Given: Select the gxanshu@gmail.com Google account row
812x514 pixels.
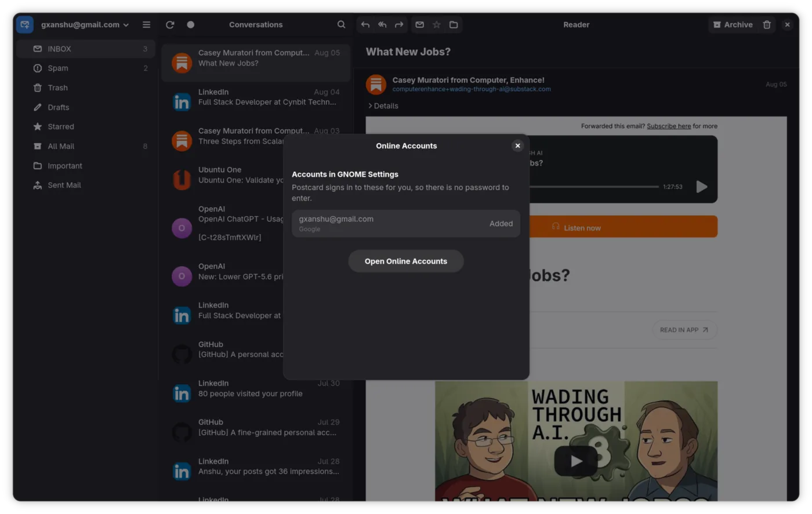Looking at the screenshot, I should click(406, 224).
